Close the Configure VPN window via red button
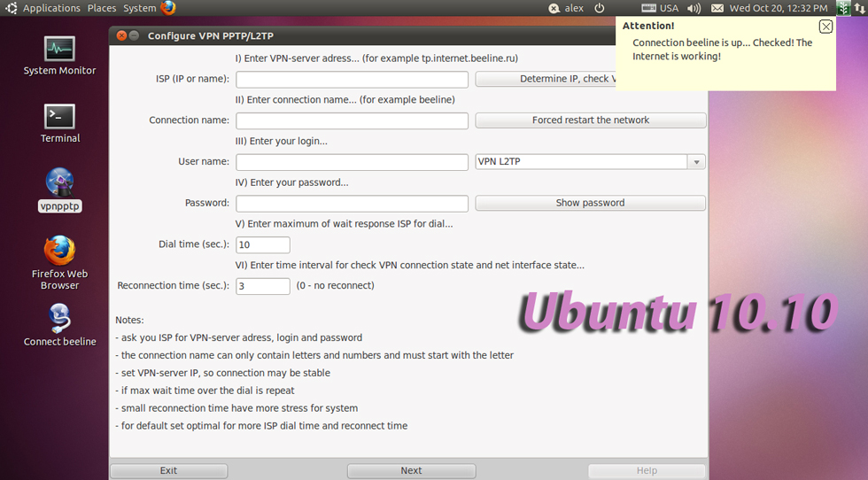This screenshot has width=868, height=480. [122, 35]
